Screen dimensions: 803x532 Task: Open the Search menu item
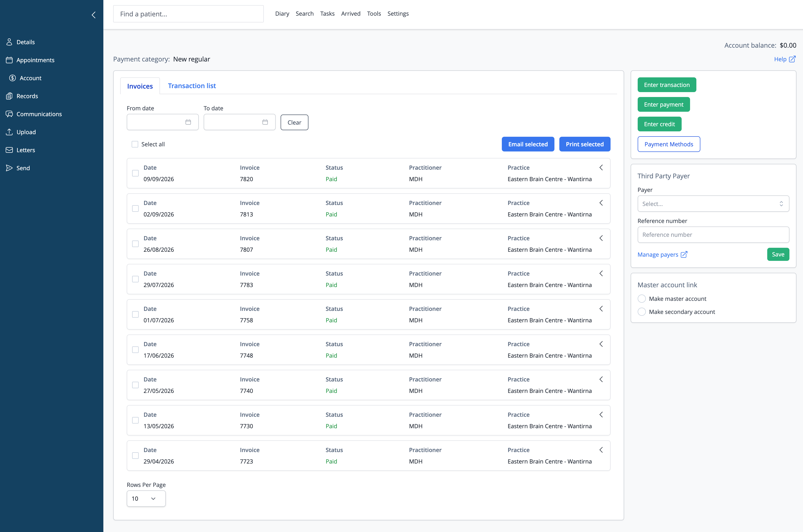[304, 14]
